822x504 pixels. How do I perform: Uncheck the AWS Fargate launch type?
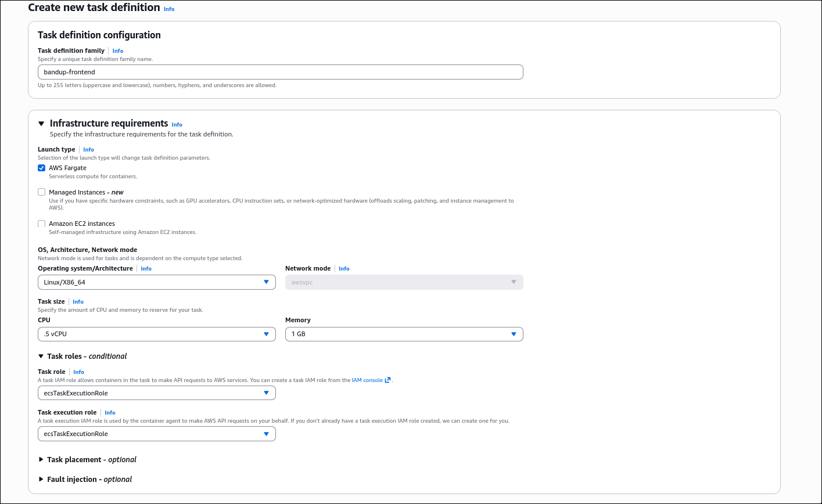[x=41, y=167]
